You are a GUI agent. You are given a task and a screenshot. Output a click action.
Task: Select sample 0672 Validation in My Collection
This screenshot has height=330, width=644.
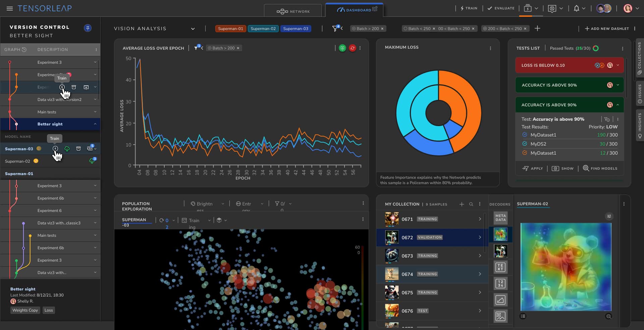tap(432, 237)
